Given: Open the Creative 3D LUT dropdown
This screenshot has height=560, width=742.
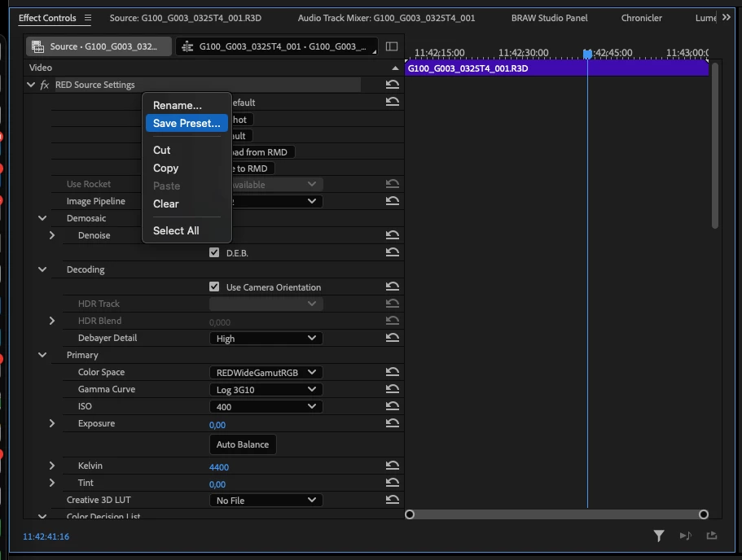Looking at the screenshot, I should tap(266, 500).
